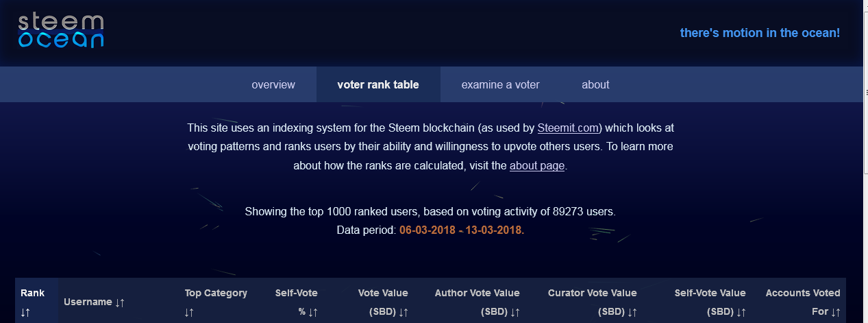Image resolution: width=868 pixels, height=323 pixels.
Task: Sort by Accounts Voted For arrows
Action: (836, 312)
